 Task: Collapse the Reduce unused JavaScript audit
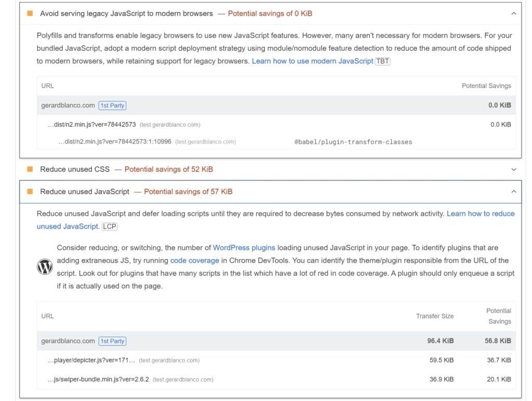click(513, 192)
